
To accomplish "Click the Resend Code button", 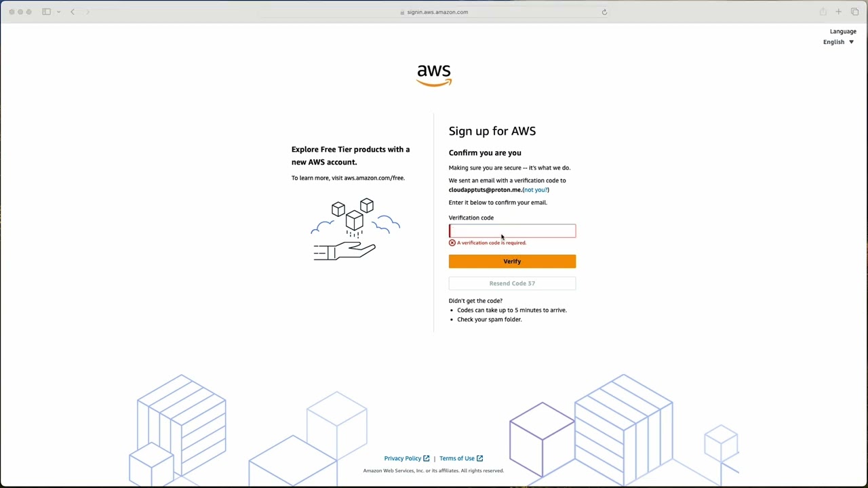I will [512, 283].
